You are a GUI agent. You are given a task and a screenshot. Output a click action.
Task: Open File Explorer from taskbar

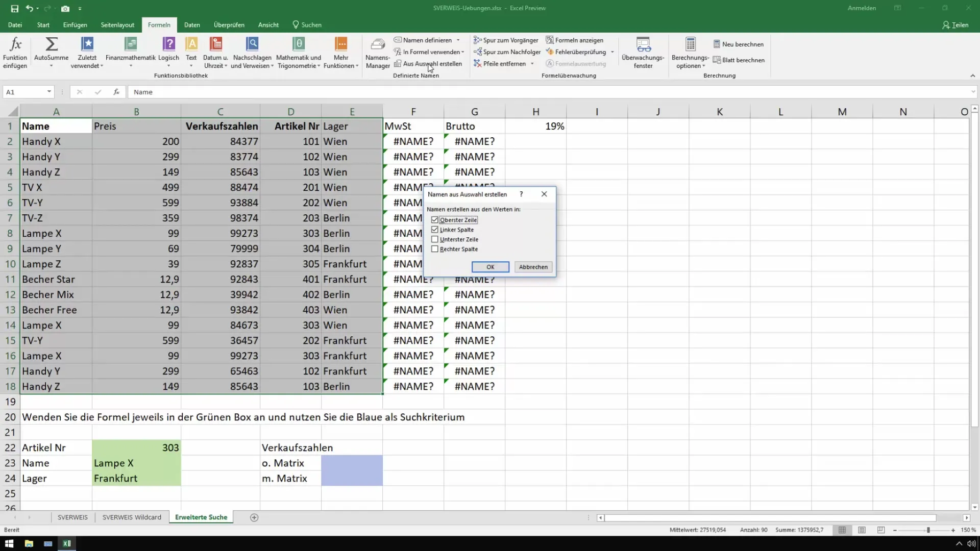click(29, 543)
